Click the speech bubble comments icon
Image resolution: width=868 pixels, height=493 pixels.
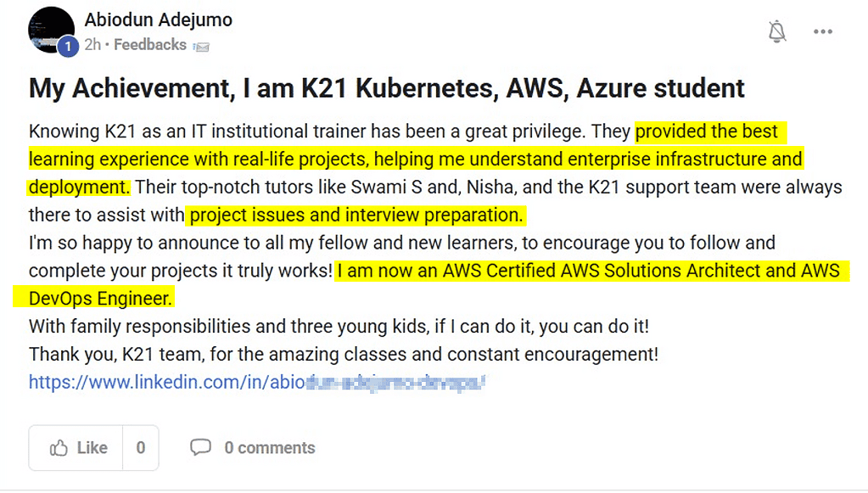pos(200,447)
